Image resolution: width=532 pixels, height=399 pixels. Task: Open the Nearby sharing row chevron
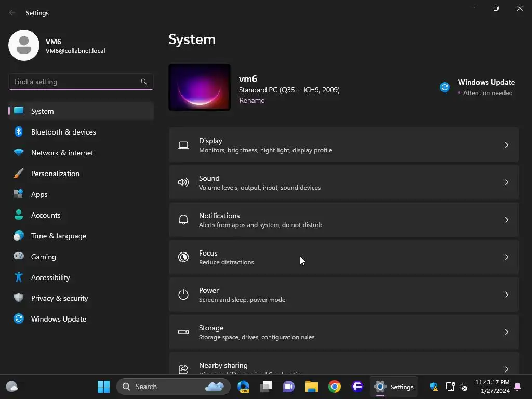click(x=506, y=369)
